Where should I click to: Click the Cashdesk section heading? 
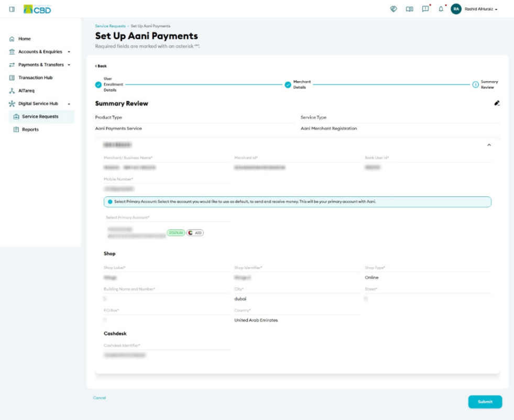click(115, 334)
